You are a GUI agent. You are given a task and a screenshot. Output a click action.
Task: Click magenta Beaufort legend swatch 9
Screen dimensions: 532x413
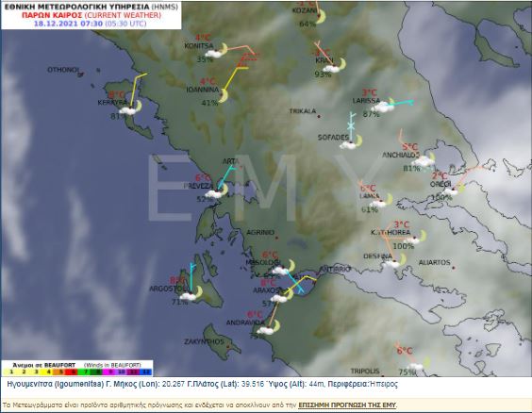point(109,372)
